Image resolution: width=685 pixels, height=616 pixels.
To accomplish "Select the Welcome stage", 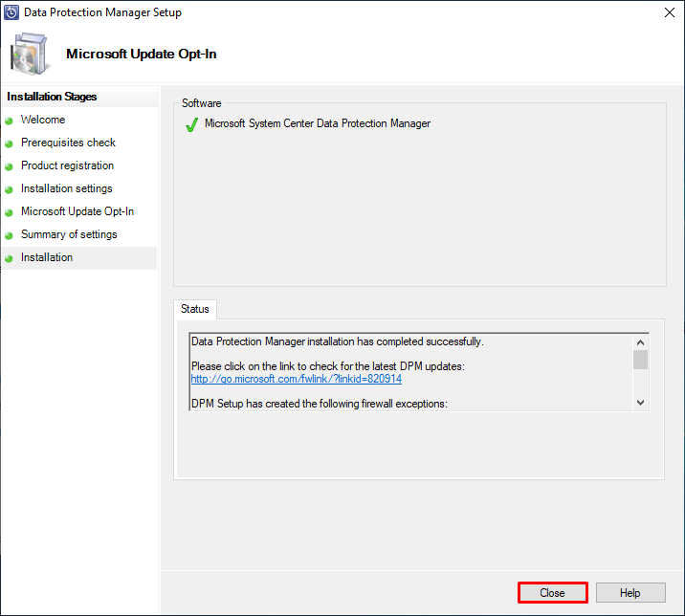I will (43, 120).
